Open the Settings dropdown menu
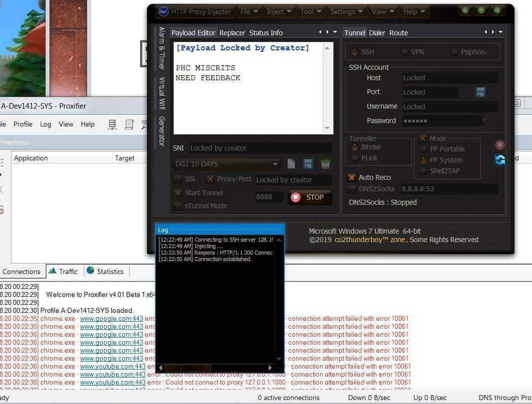The image size is (532, 404). point(347,11)
